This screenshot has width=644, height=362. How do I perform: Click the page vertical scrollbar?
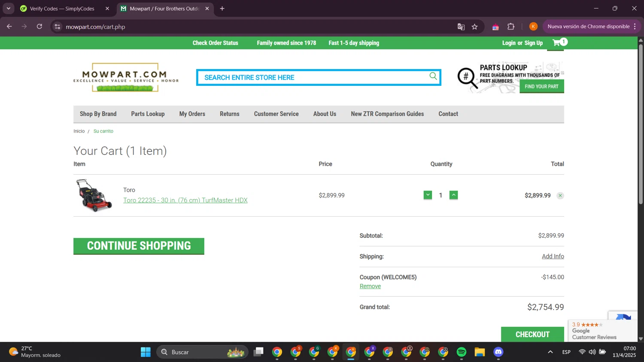(641, 124)
